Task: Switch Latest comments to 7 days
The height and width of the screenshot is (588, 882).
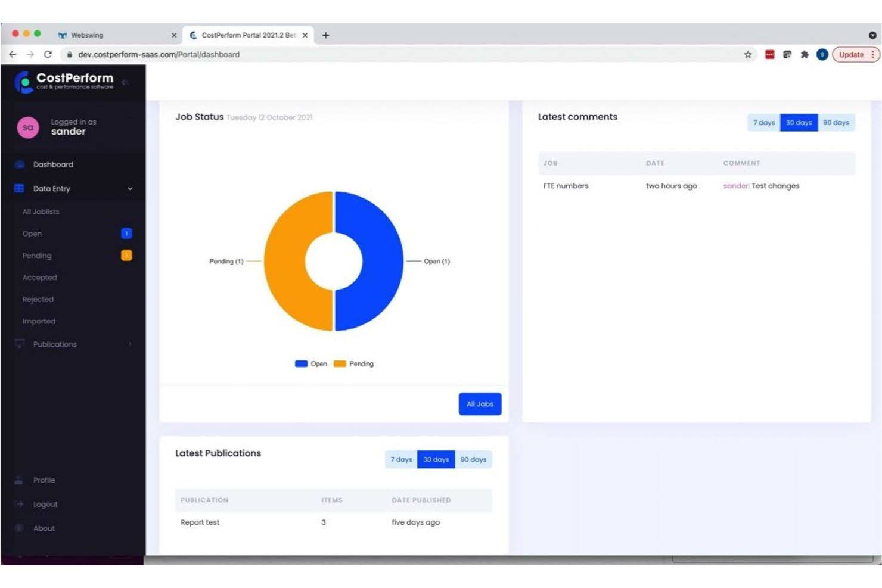Action: click(763, 123)
